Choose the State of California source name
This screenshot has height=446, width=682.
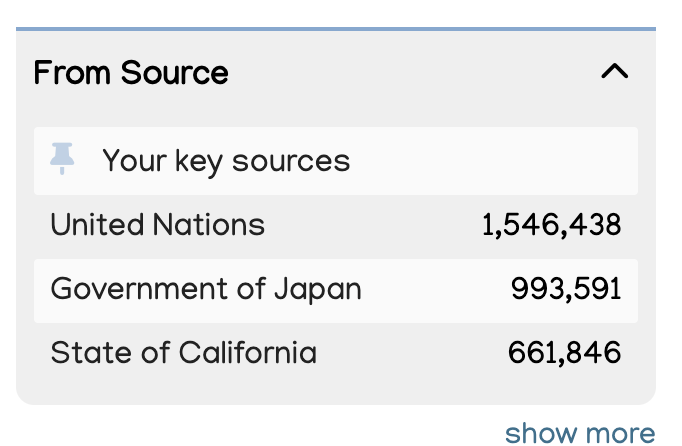pos(184,353)
